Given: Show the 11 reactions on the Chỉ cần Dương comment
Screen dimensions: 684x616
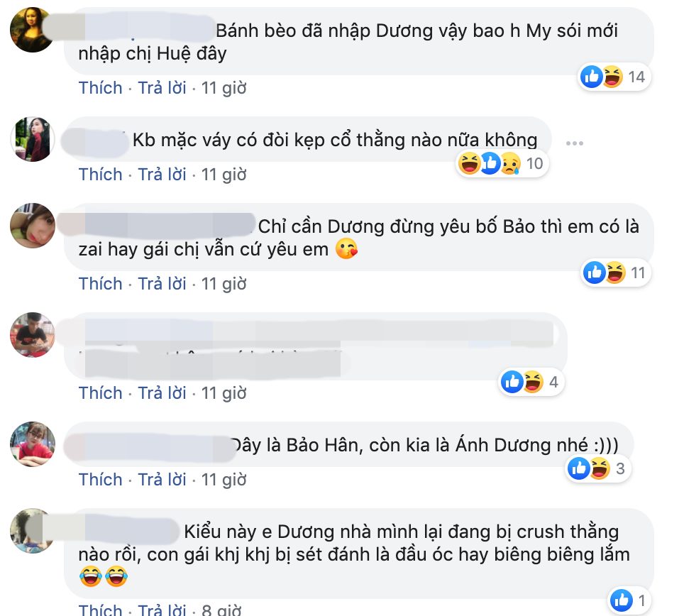Looking at the screenshot, I should (x=615, y=273).
